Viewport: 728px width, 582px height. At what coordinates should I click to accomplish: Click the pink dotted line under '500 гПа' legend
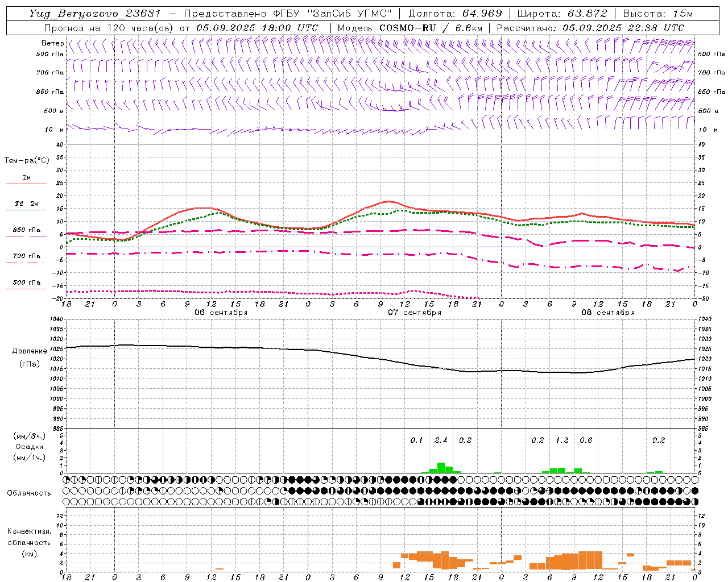click(x=26, y=289)
